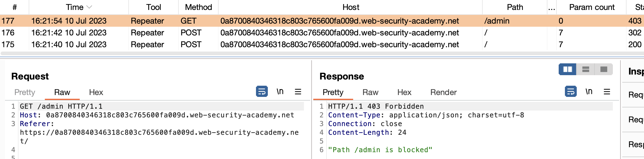Click the Param count column header
This screenshot has height=159, width=644.
592,7
